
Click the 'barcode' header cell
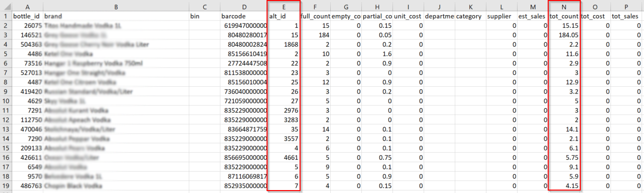244,16
